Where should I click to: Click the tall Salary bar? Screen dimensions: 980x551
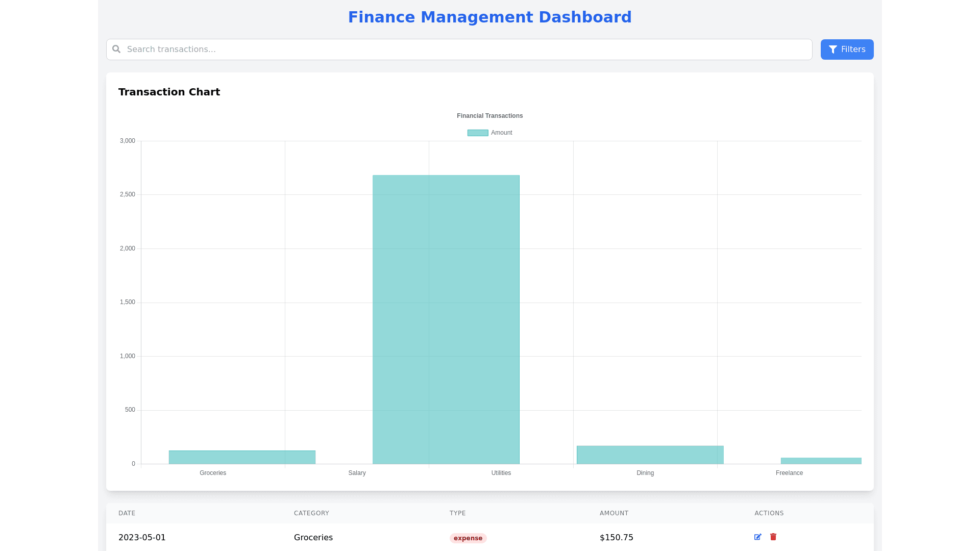(446, 319)
